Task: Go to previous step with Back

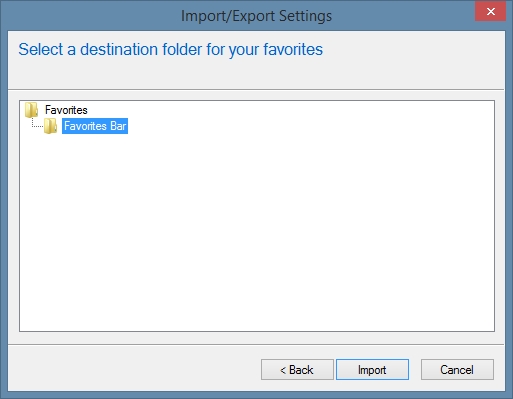Action: (297, 369)
